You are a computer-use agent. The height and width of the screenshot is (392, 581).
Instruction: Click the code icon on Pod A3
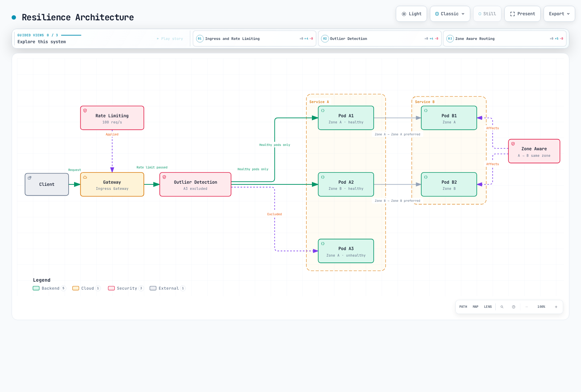[323, 244]
